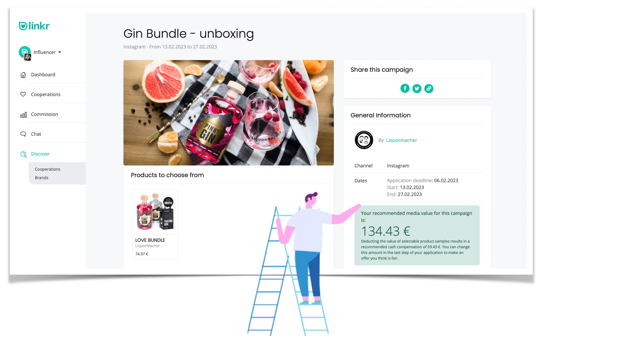Click the Dashboard house icon
644x344 pixels.
pos(23,75)
